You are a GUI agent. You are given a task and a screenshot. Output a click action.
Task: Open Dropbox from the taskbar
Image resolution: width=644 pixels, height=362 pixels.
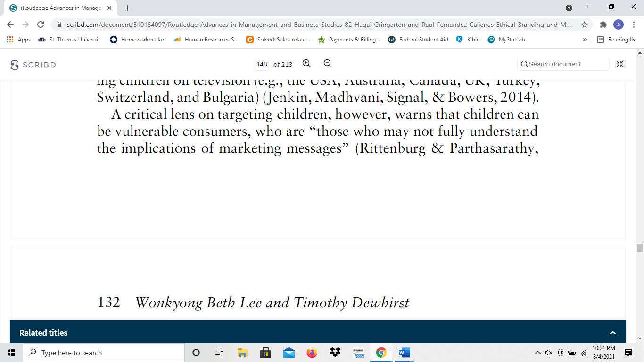[335, 353]
